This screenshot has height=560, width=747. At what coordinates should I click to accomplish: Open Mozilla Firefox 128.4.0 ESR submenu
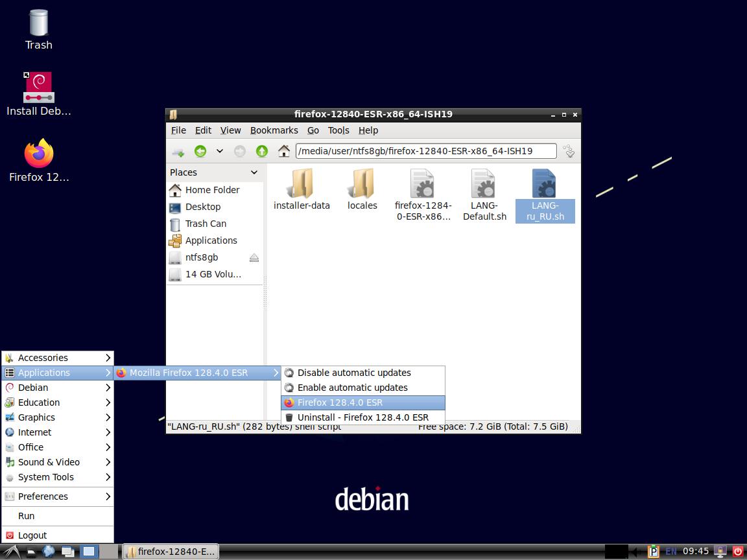197,373
